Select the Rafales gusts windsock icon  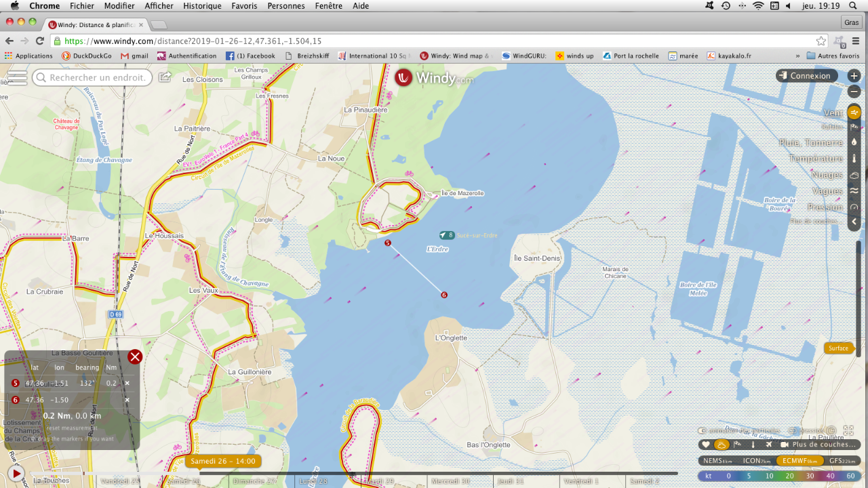pos(854,127)
